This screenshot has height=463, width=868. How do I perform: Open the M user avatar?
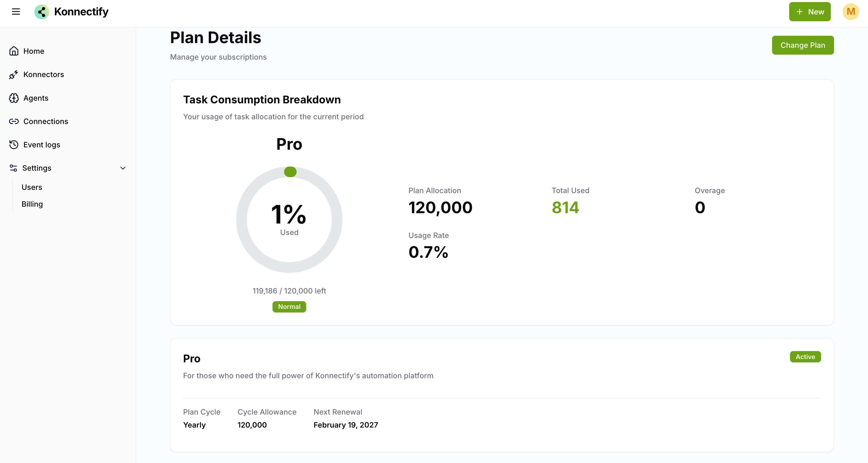[x=851, y=12]
